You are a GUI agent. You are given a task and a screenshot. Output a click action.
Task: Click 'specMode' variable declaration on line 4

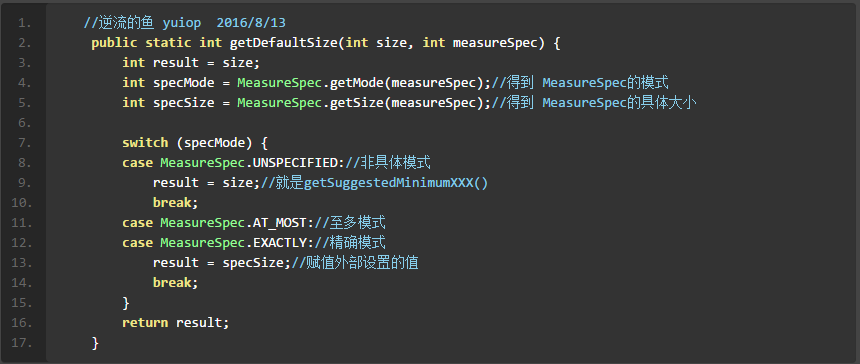pyautogui.click(x=184, y=83)
